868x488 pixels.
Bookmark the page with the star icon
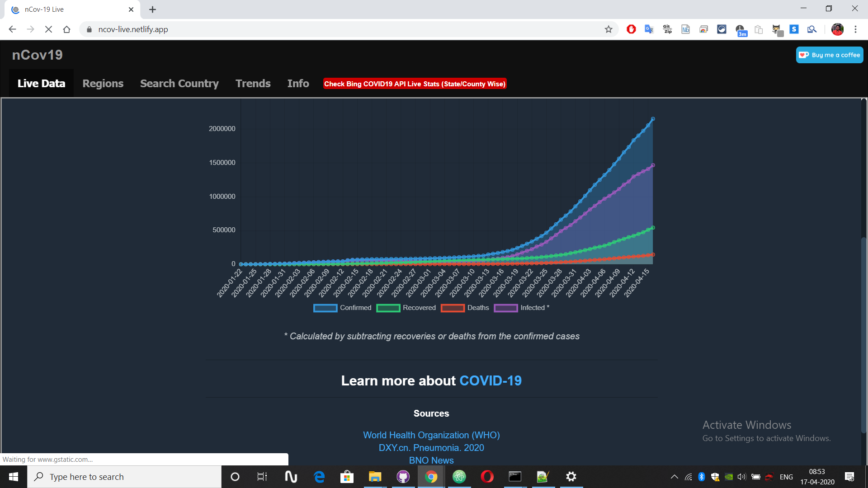609,29
